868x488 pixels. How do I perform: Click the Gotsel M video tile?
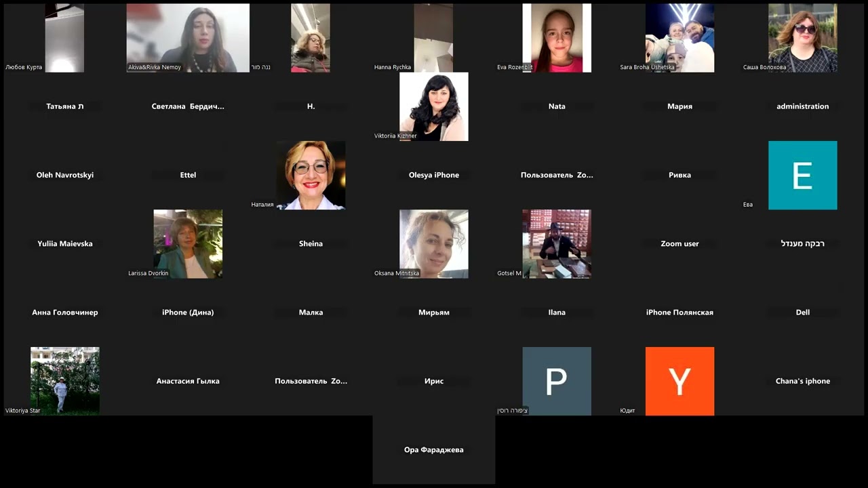point(557,243)
